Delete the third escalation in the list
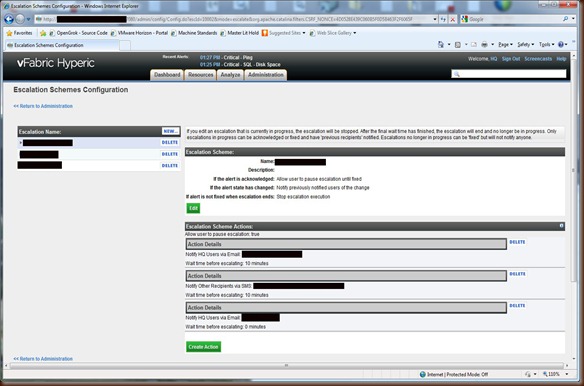This screenshot has width=584, height=386. coord(169,165)
